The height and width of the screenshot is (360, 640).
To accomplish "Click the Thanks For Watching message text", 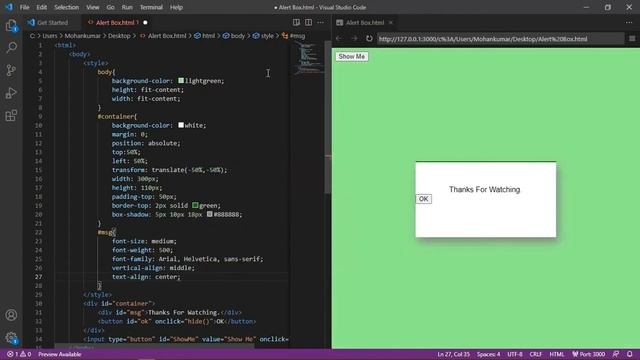I will point(484,189).
